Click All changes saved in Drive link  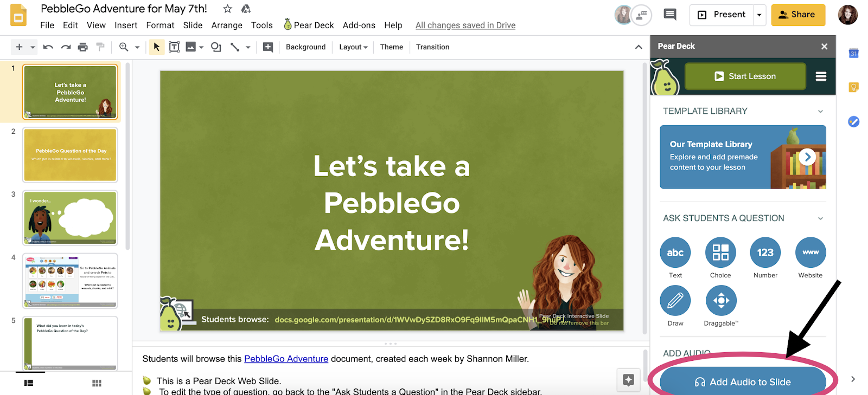point(465,25)
